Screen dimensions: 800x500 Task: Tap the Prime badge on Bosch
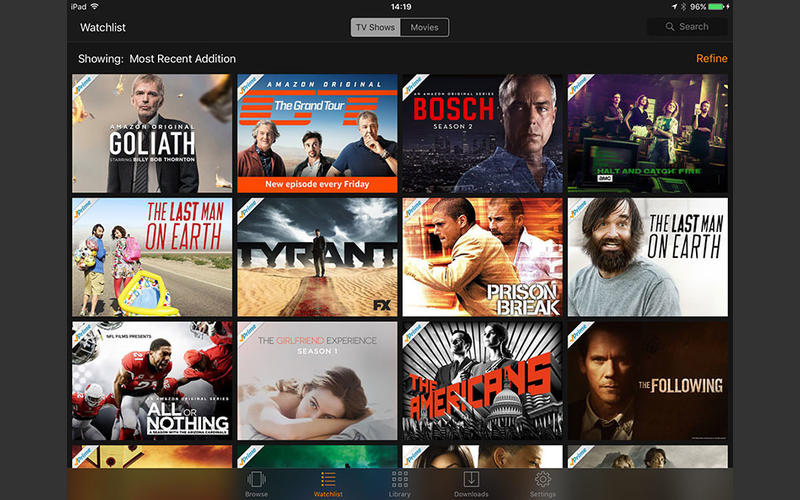point(414,86)
